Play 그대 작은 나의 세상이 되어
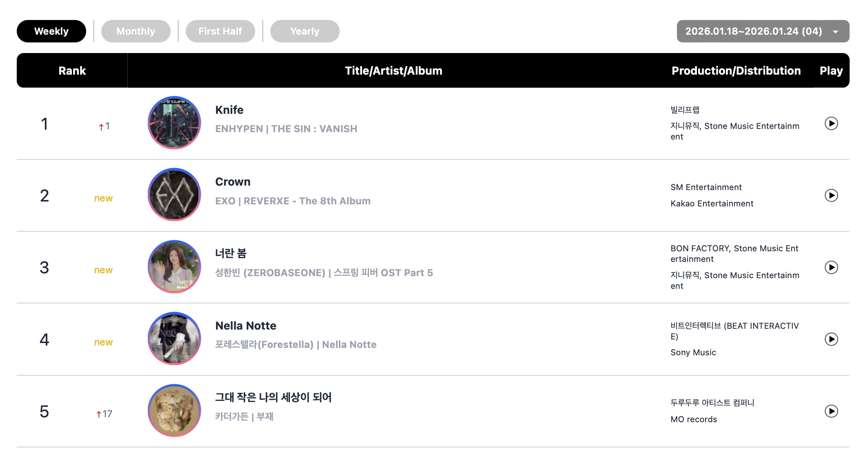This screenshot has width=868, height=454. point(831,411)
